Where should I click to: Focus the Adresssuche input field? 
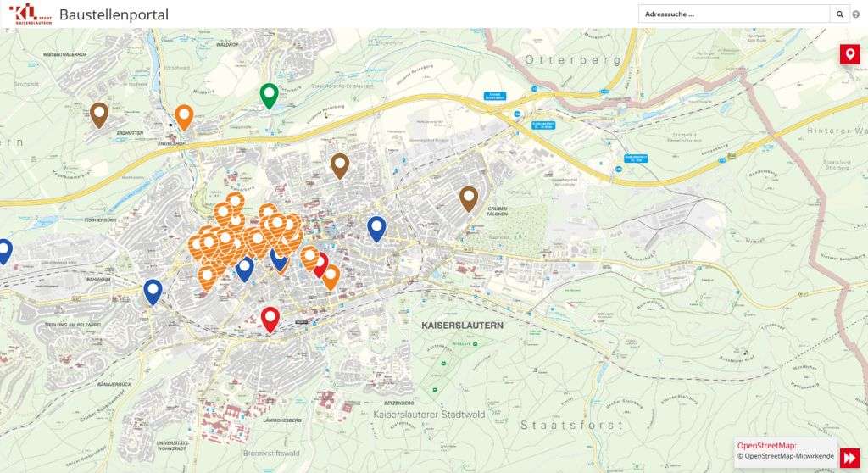(734, 14)
